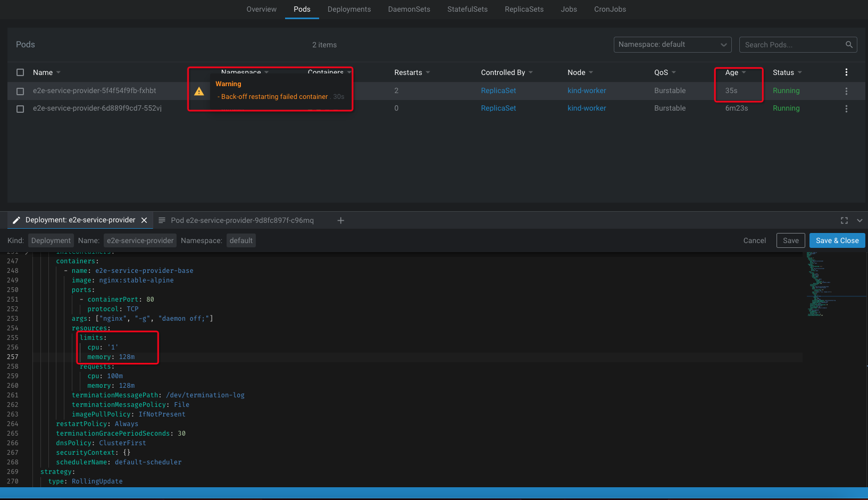Viewport: 868px width, 500px height.
Task: Click the restartPolicy: Always line
Action: point(97,424)
